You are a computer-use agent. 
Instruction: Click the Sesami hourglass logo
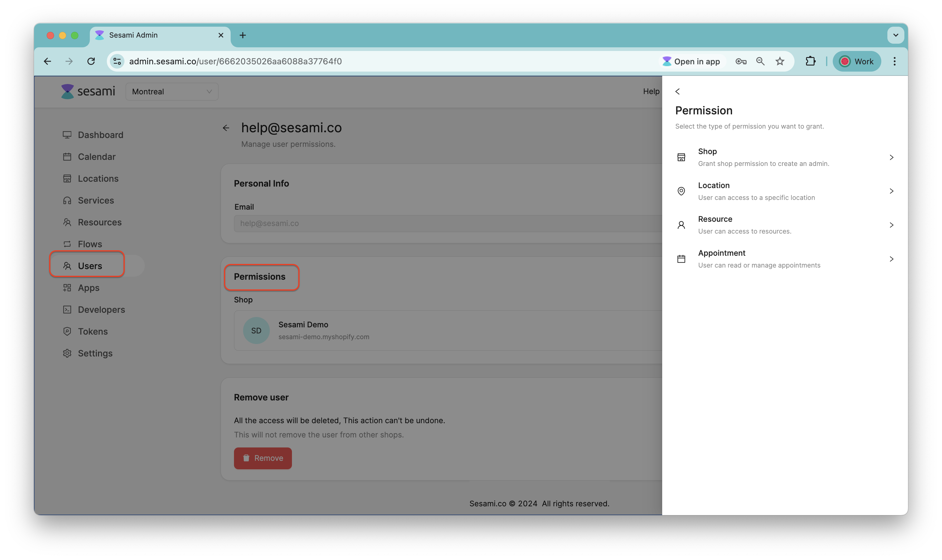pyautogui.click(x=67, y=91)
